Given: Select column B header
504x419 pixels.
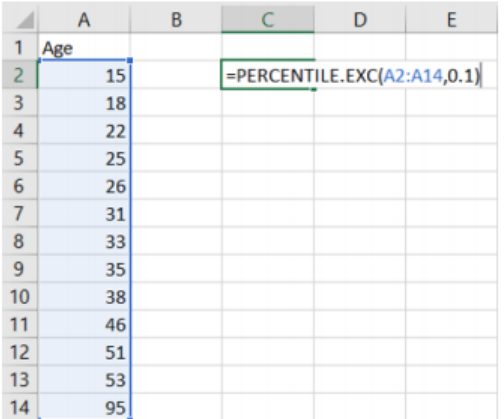Looking at the screenshot, I should (x=176, y=20).
